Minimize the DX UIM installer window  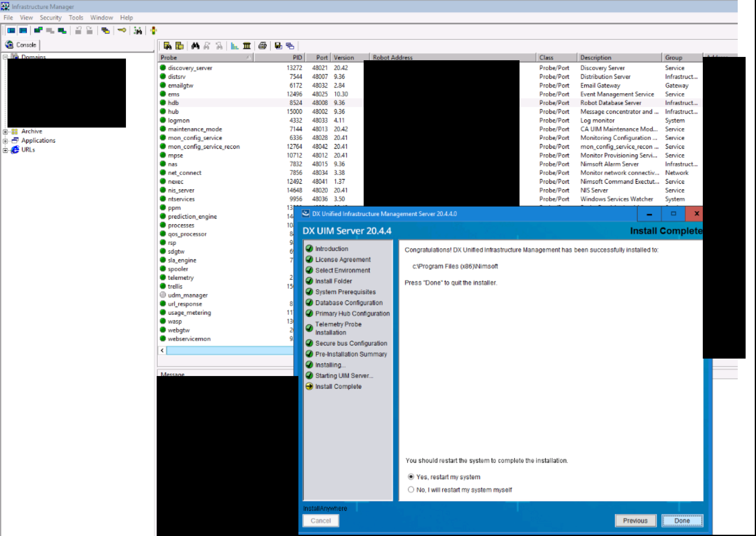[649, 214]
